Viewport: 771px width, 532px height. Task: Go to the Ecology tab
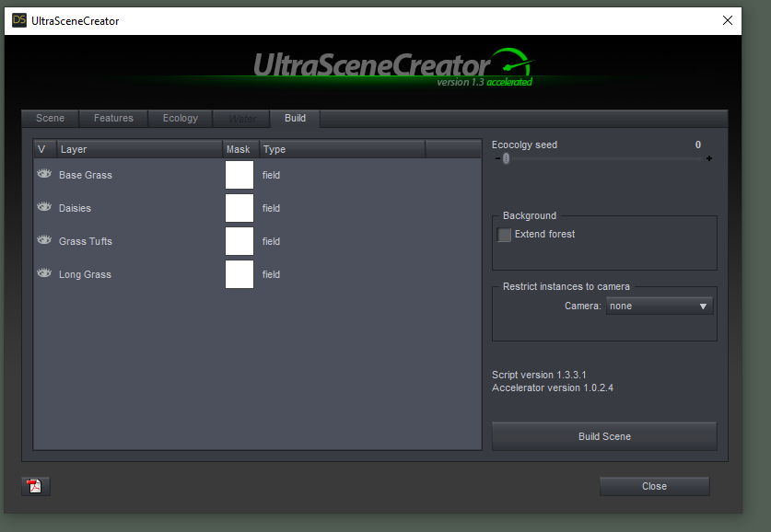click(x=181, y=119)
